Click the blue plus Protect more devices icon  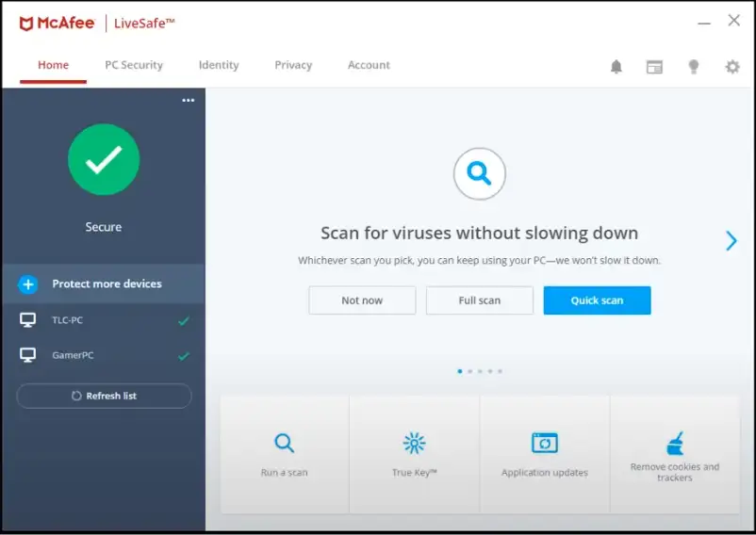28,284
